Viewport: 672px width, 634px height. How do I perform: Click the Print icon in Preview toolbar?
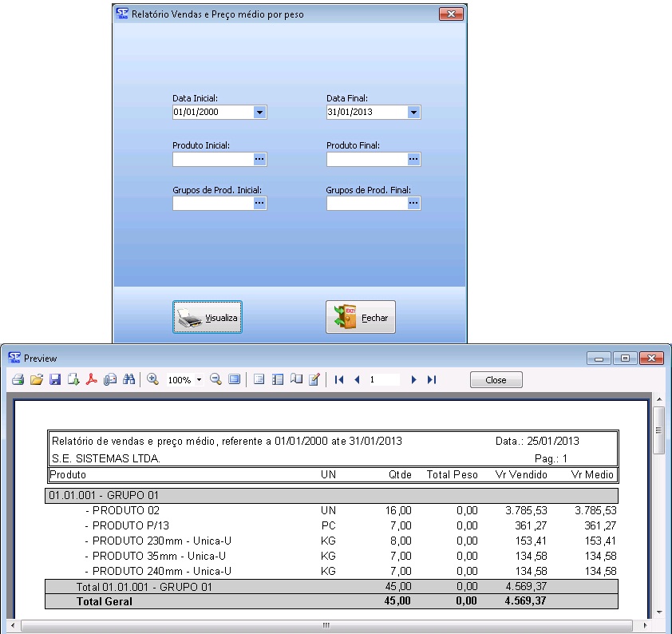(x=17, y=380)
